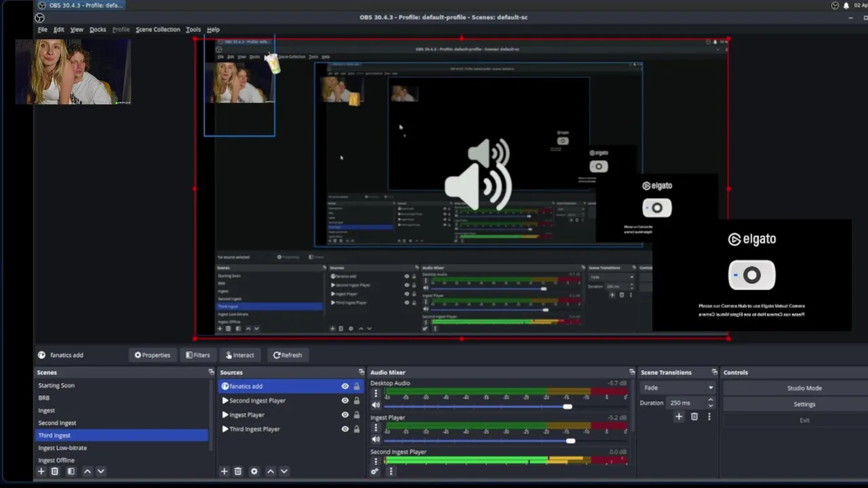Add a scene transition with plus
Image resolution: width=868 pixels, height=488 pixels.
coord(679,417)
